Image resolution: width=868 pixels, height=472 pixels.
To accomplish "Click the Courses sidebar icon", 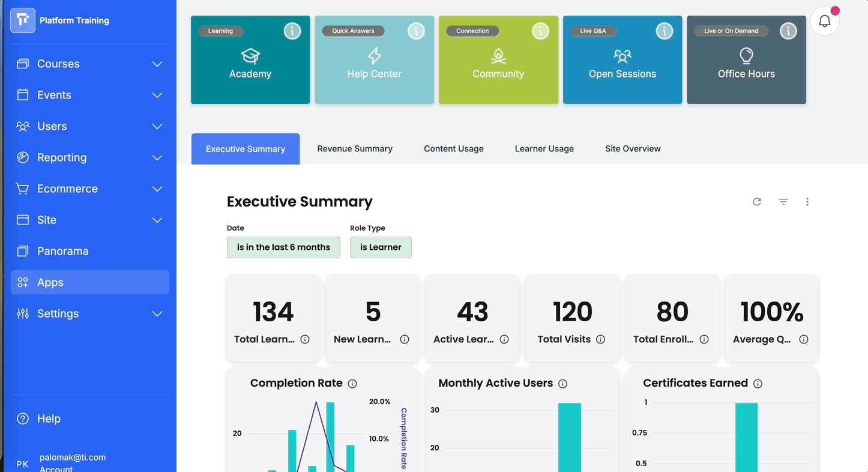I will pos(23,64).
